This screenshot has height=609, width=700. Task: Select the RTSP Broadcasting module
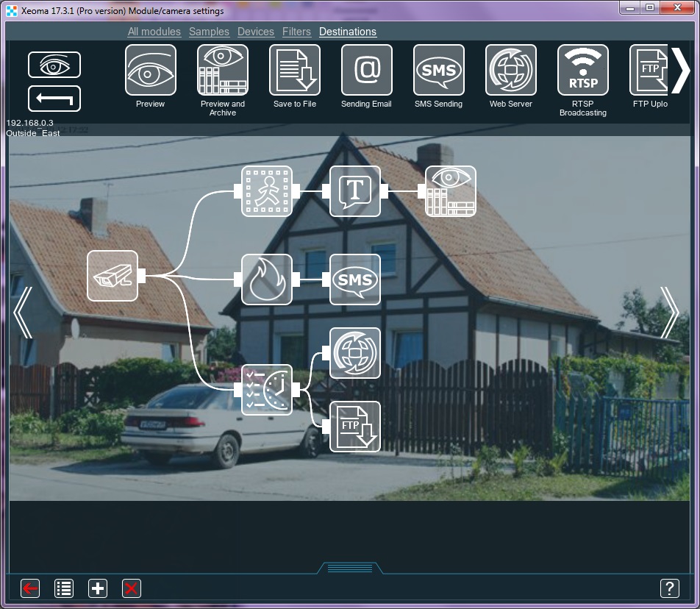[583, 70]
